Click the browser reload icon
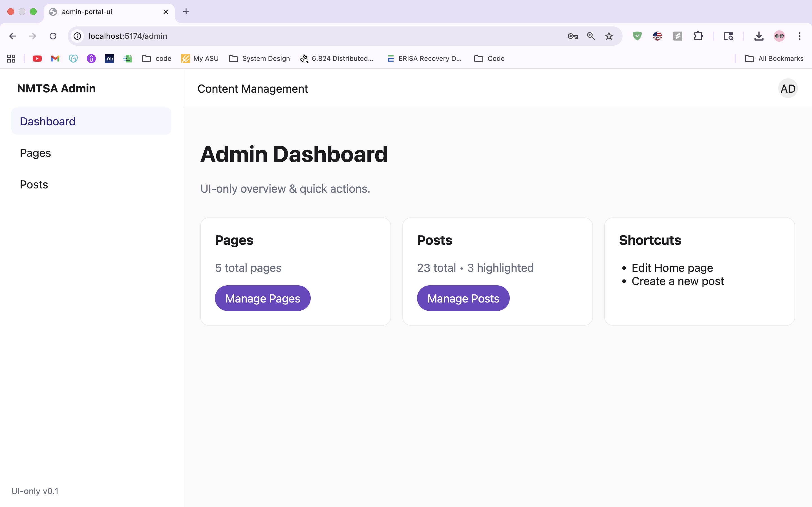The image size is (812, 507). click(x=53, y=36)
